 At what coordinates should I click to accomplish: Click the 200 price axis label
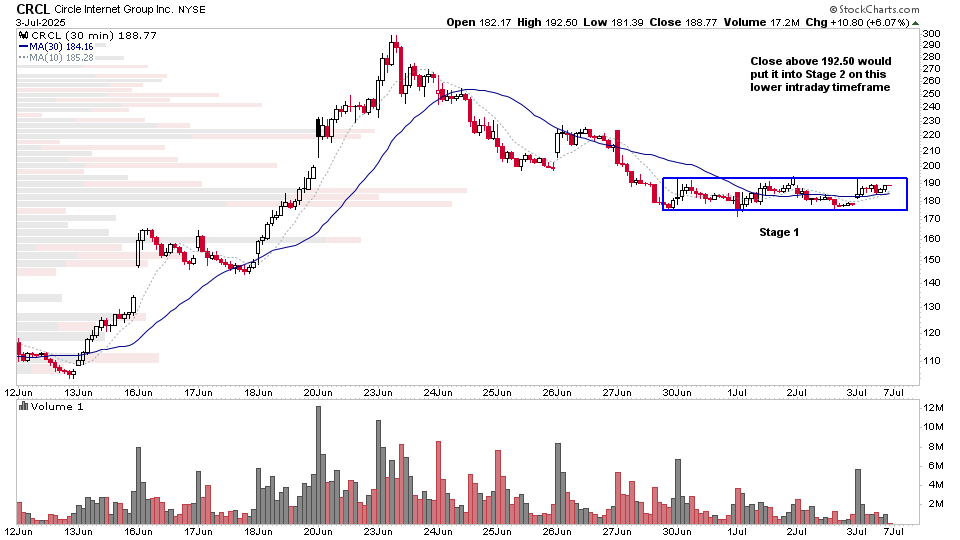(931, 166)
